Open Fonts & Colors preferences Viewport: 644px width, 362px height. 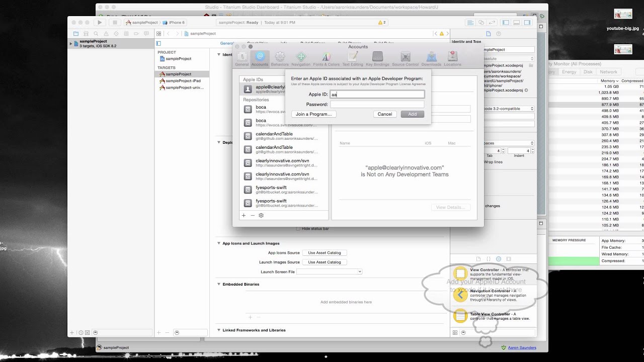(x=326, y=59)
